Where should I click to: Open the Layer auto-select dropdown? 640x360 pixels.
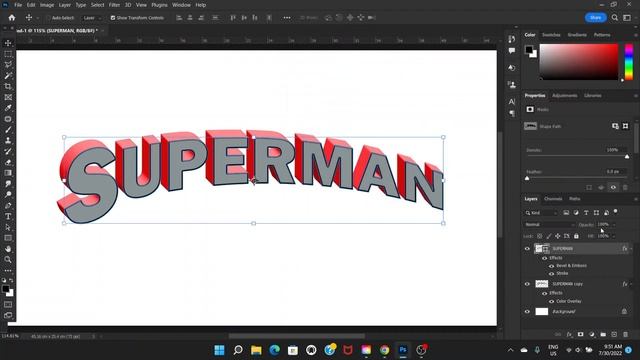click(x=91, y=18)
